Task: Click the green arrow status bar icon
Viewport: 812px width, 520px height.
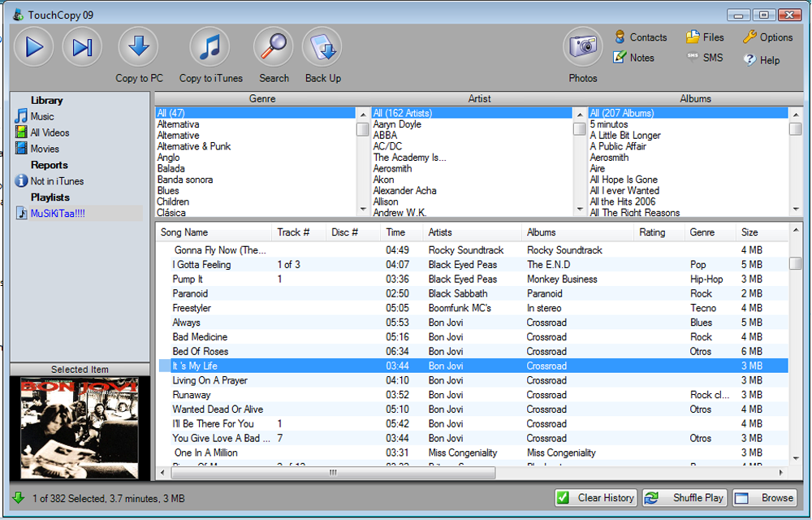Action: coord(18,498)
